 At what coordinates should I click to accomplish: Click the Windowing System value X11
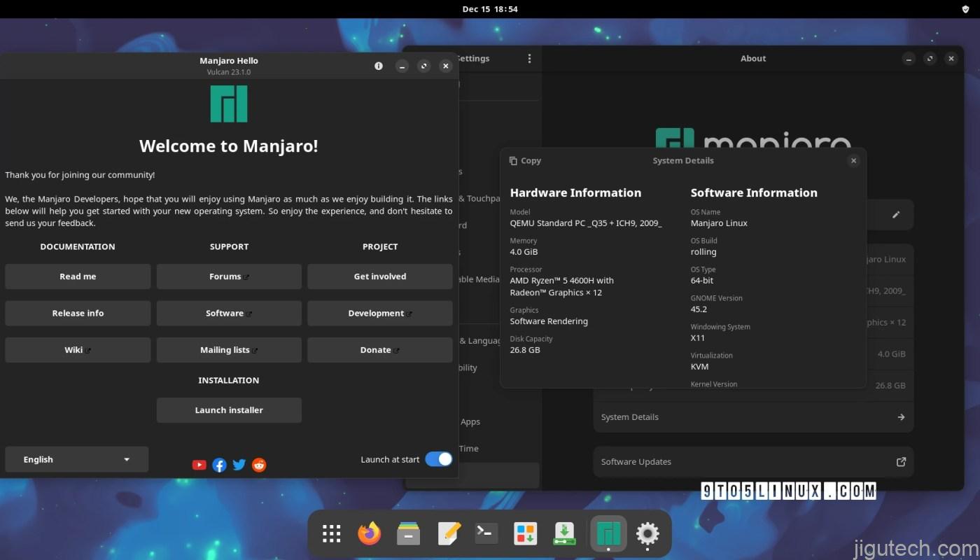pos(698,337)
